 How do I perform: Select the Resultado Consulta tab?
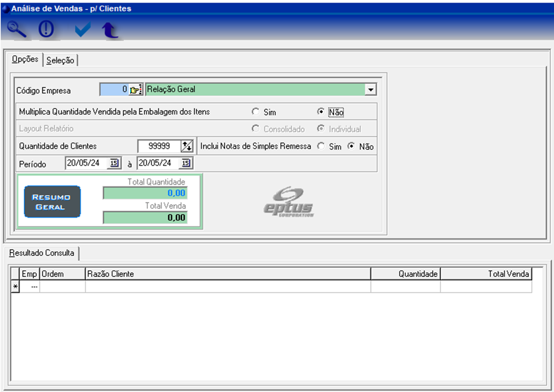pyautogui.click(x=41, y=253)
